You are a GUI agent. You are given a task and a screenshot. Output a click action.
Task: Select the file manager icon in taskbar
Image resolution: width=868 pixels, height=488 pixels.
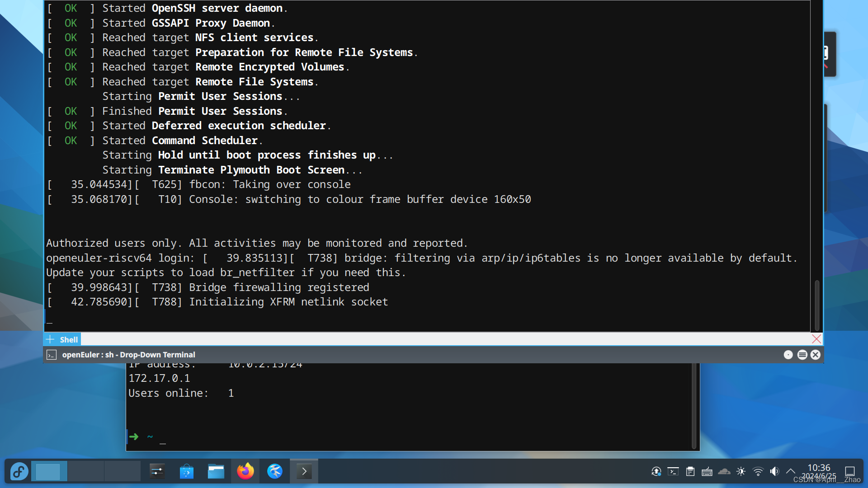click(x=216, y=471)
